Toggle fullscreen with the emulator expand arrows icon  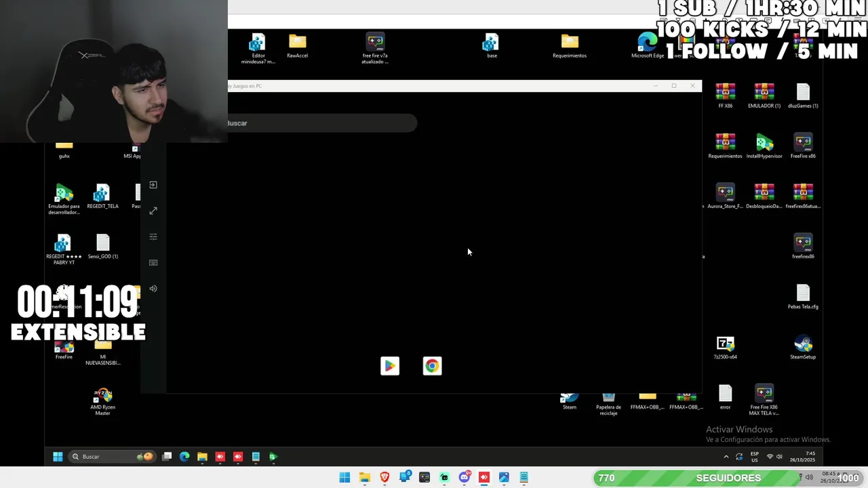tap(153, 211)
